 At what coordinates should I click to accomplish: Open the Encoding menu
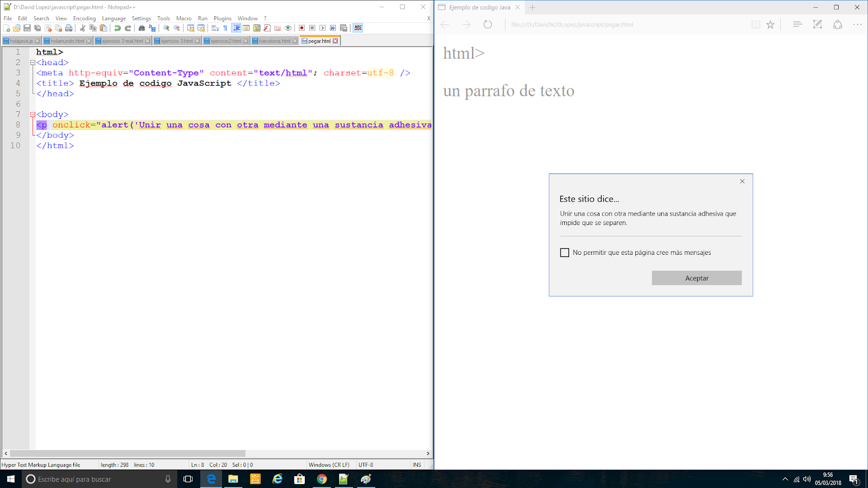click(x=84, y=18)
